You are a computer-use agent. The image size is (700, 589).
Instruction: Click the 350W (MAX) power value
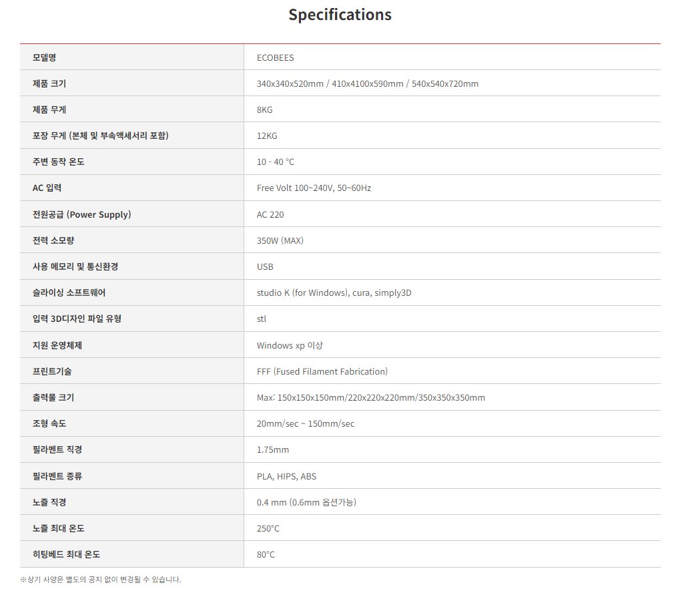point(280,240)
